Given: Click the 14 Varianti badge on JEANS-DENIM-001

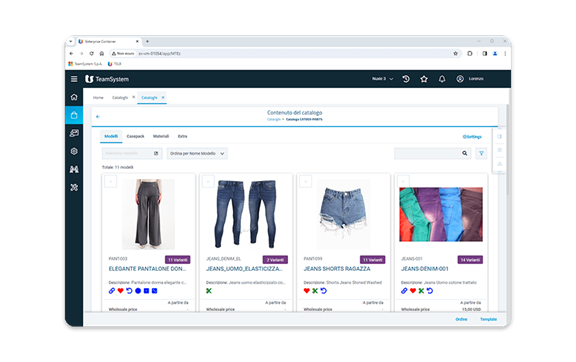Looking at the screenshot, I should pos(470,260).
